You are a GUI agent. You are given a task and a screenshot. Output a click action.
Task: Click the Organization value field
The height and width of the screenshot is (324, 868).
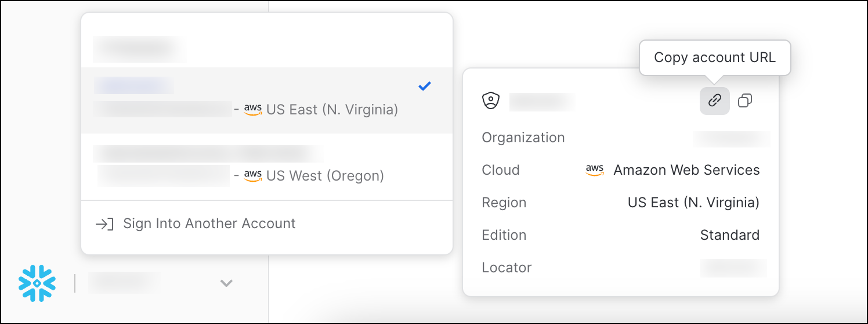pyautogui.click(x=732, y=138)
